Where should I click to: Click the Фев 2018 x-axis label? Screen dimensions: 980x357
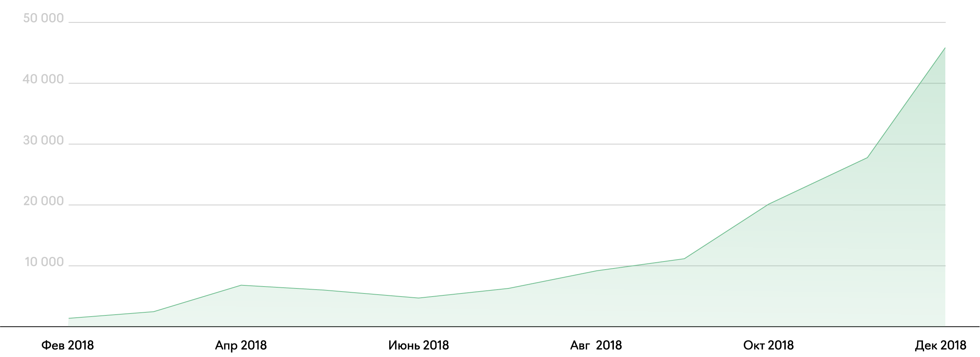(67, 345)
